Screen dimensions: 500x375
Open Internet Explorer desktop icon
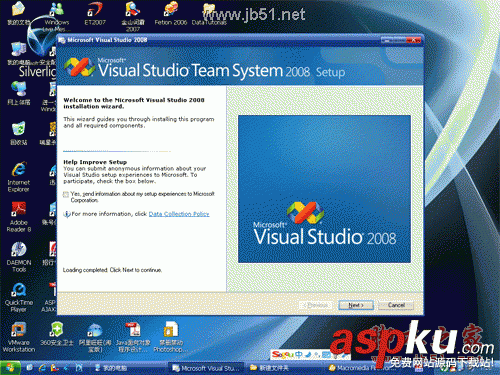click(x=19, y=177)
